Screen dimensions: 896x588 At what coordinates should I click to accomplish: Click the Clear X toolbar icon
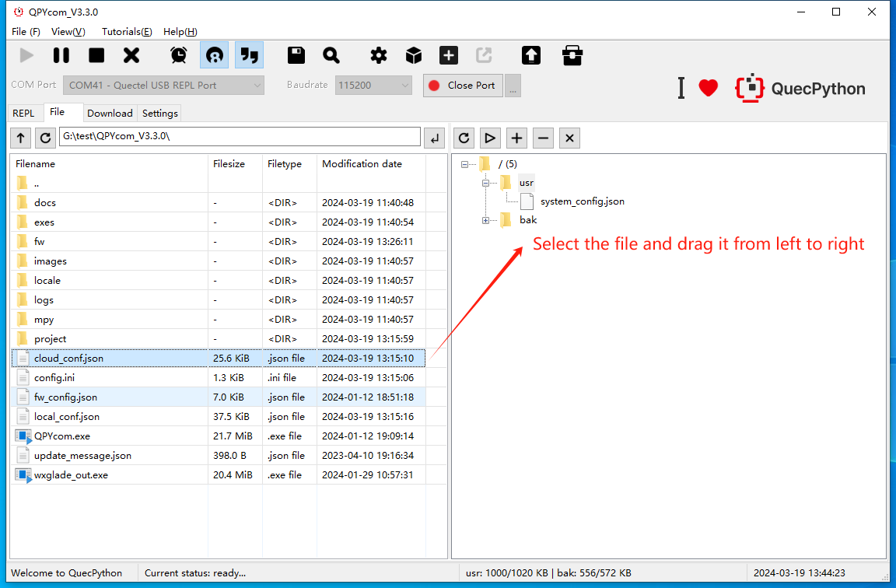(x=131, y=55)
